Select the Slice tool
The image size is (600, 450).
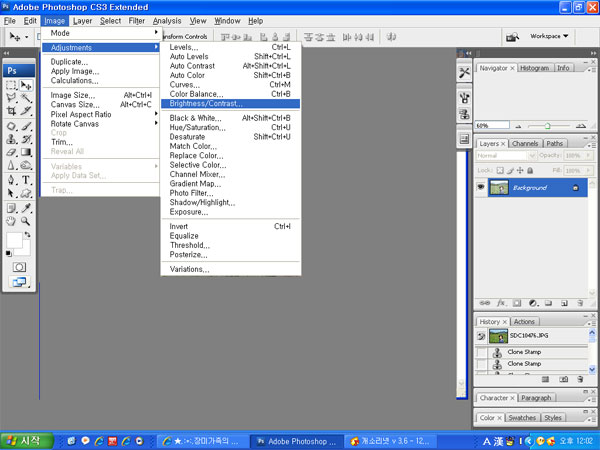click(26, 111)
